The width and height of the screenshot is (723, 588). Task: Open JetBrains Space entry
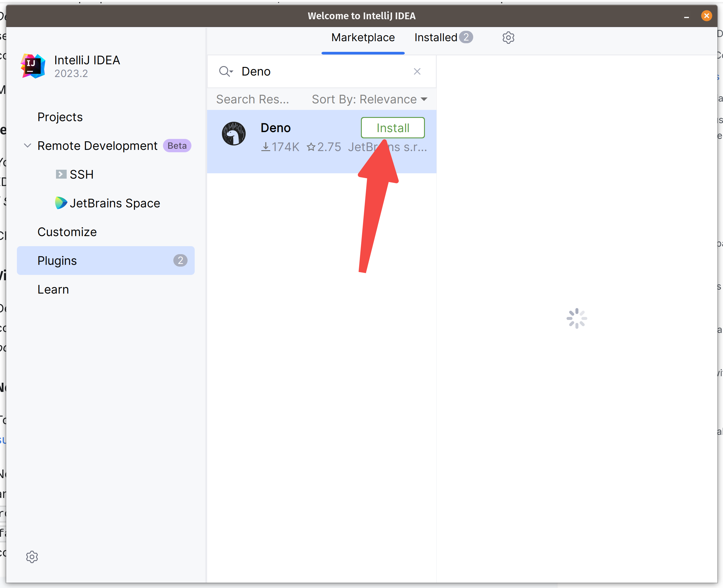tap(107, 203)
